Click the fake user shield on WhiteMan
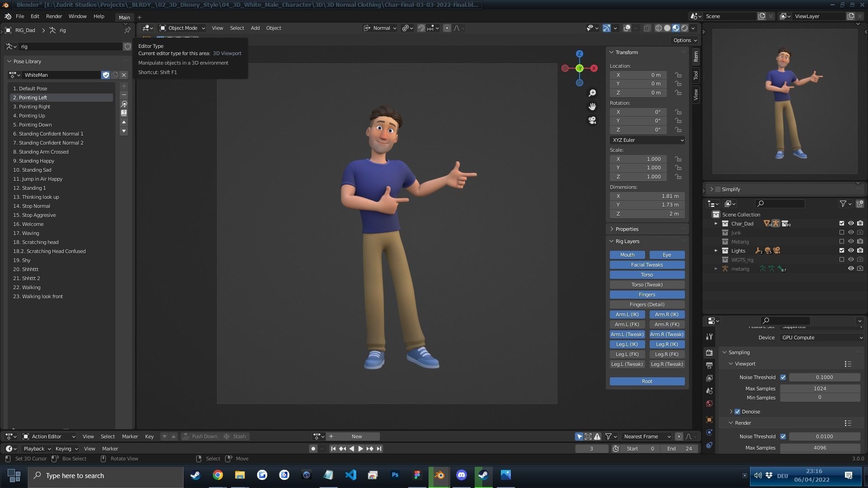 pyautogui.click(x=106, y=75)
